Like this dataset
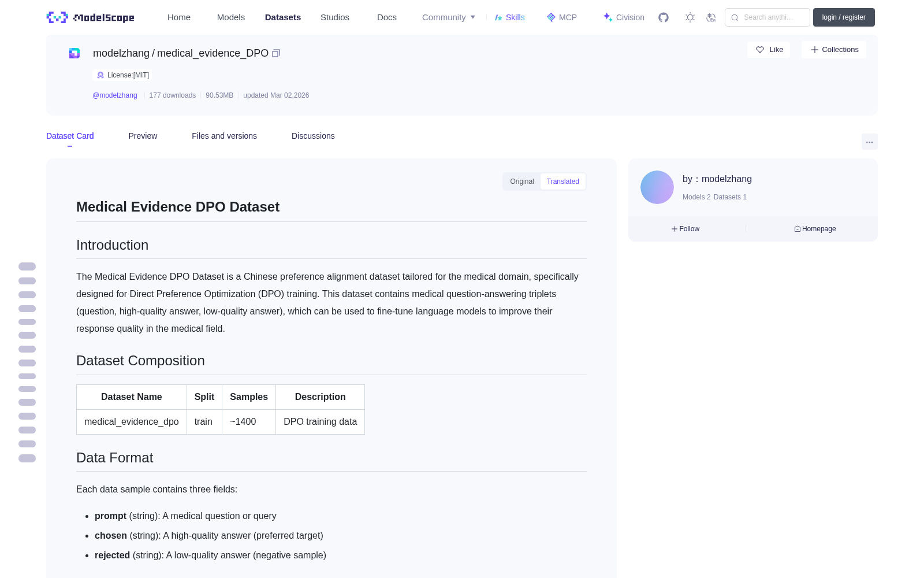 pyautogui.click(x=769, y=50)
